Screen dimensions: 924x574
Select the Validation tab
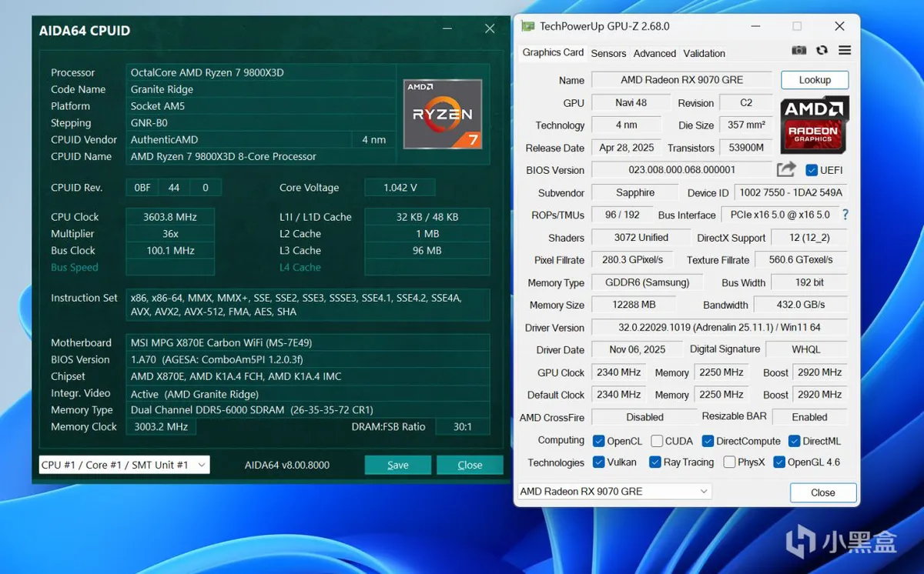pyautogui.click(x=704, y=53)
